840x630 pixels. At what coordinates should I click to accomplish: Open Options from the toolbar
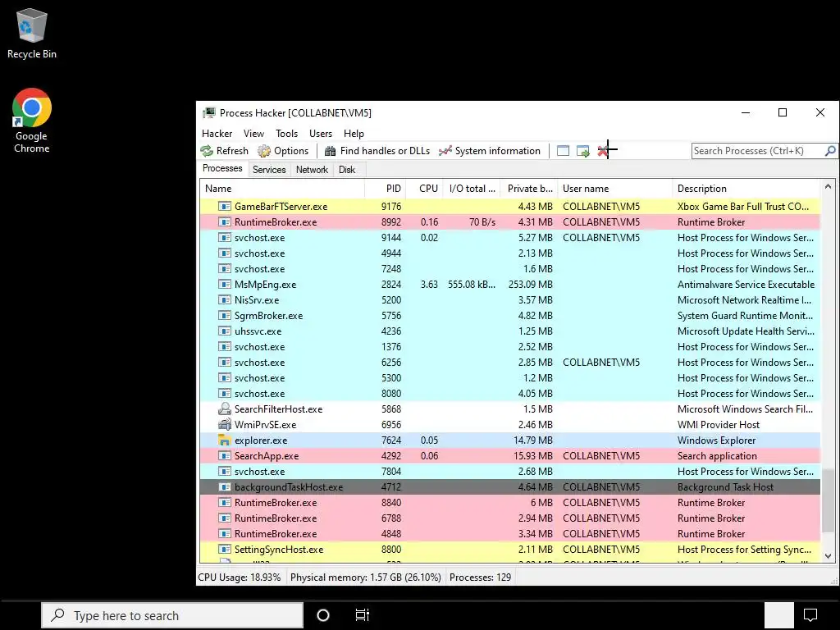coord(283,151)
